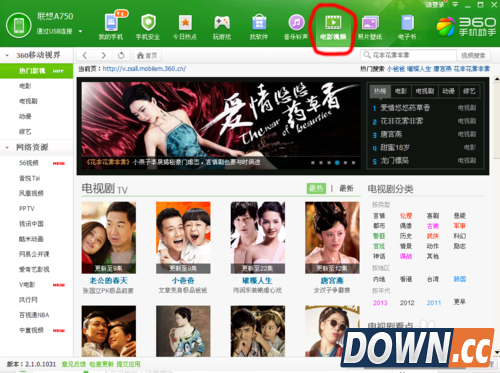Screen dimensions: 500x373
Task: Click the 首页 home button
Action: click(147, 55)
